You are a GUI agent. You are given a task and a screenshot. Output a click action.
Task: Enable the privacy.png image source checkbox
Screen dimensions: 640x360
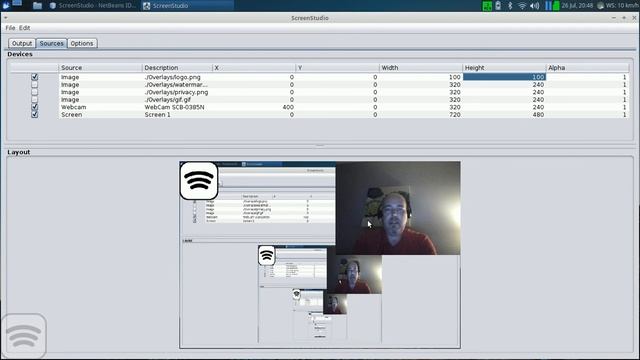(35, 92)
